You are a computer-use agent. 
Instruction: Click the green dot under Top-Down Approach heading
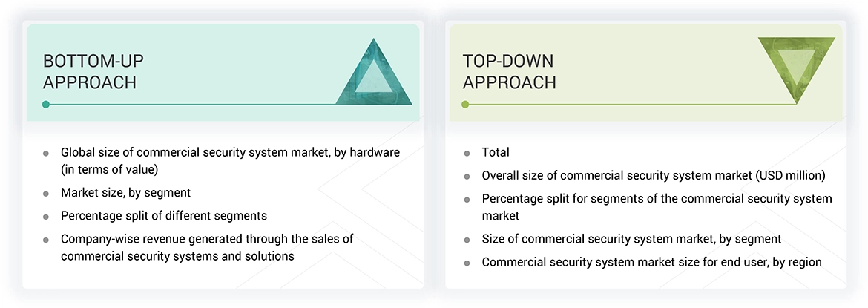pyautogui.click(x=466, y=105)
